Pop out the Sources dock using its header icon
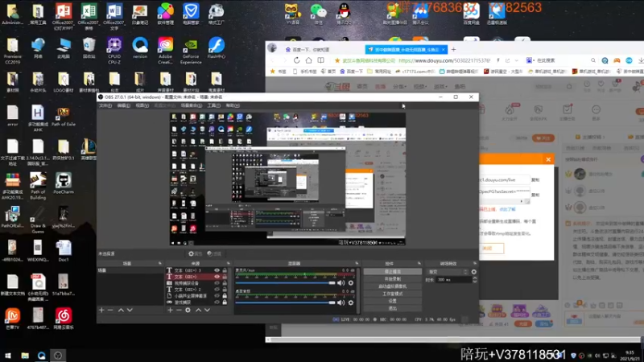The width and height of the screenshot is (644, 362). [x=229, y=264]
